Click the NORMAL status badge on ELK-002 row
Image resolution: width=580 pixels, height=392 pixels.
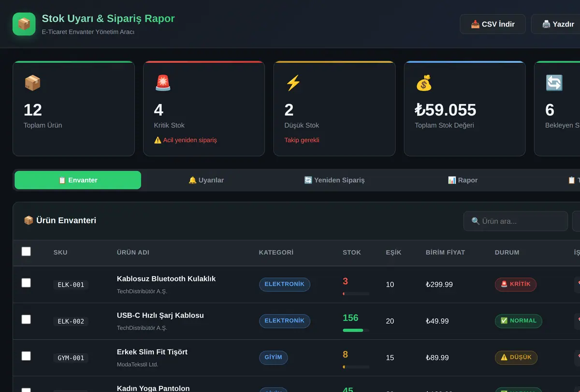pyautogui.click(x=519, y=321)
